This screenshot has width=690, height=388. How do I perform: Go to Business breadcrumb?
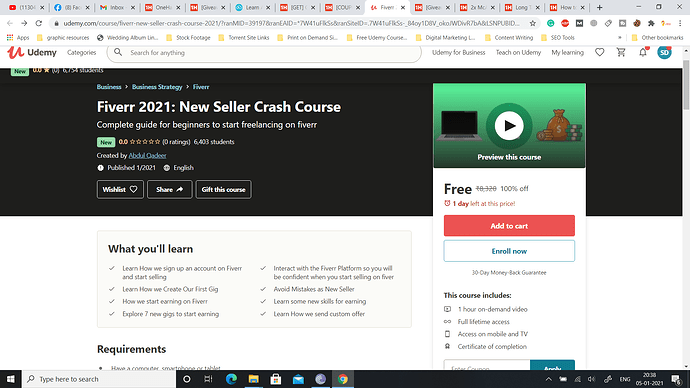tap(109, 87)
